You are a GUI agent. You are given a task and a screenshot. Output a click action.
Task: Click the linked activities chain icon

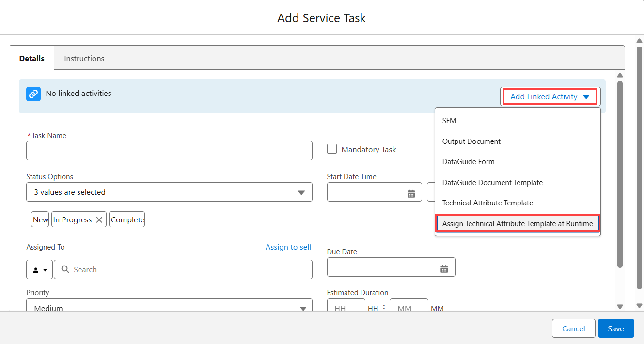point(33,94)
